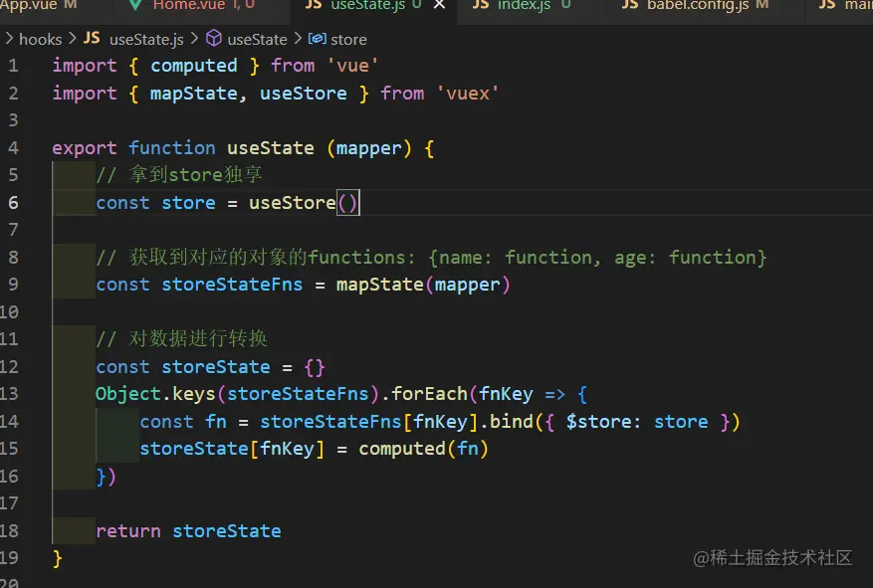Click 'useStore' call on line 6
Screen dimensions: 873x588
pos(293,203)
